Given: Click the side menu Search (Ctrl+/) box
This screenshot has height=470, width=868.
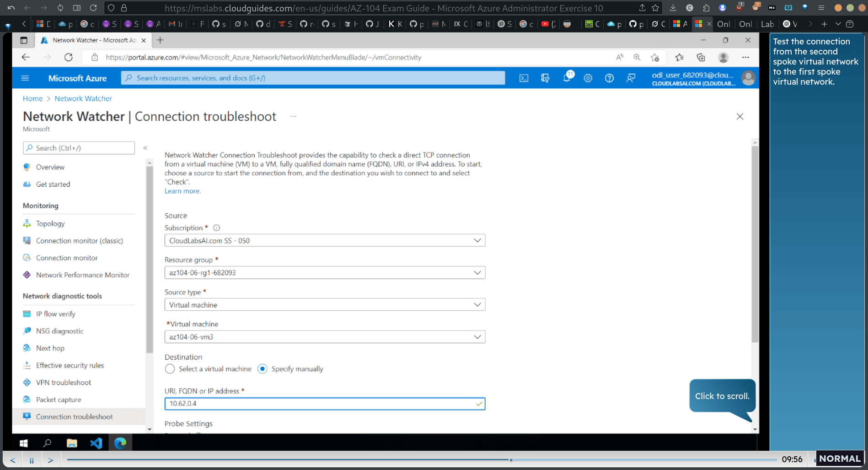Looking at the screenshot, I should [79, 148].
